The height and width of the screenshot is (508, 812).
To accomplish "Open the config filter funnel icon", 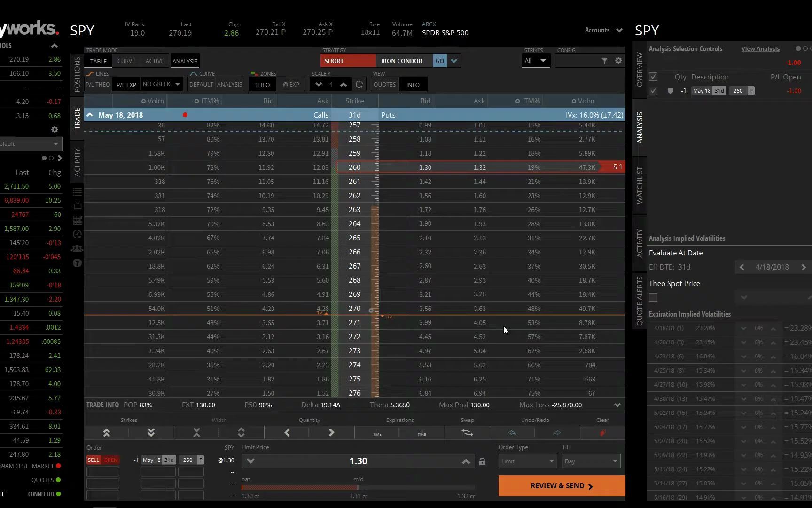I will [604, 61].
